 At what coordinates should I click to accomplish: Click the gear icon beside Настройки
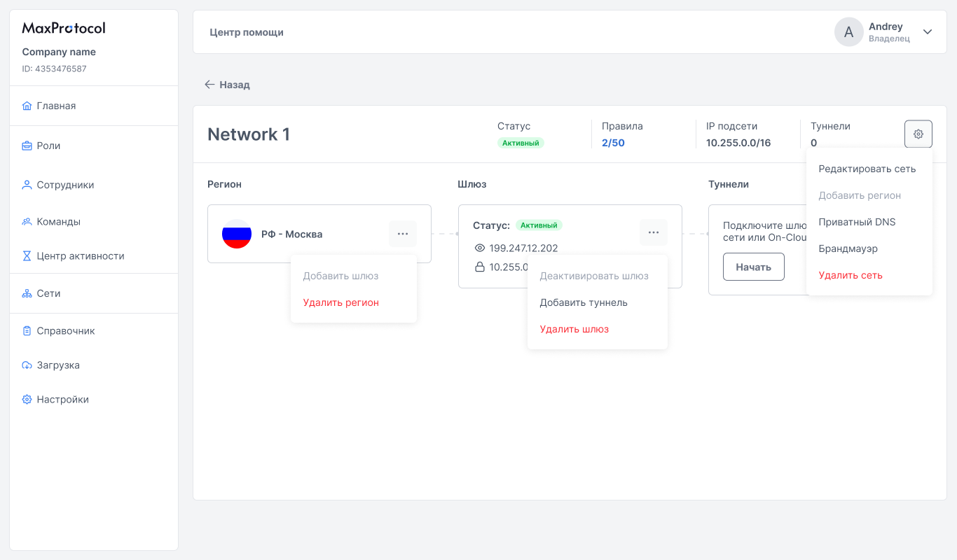(x=27, y=399)
